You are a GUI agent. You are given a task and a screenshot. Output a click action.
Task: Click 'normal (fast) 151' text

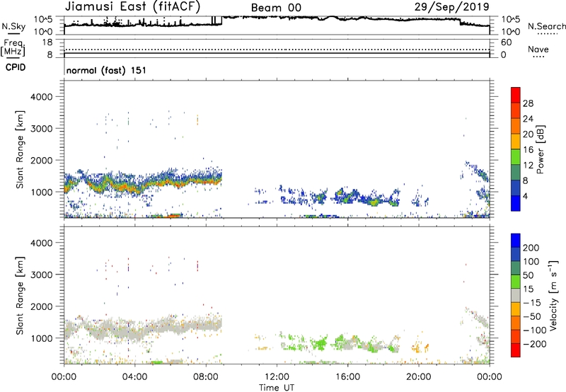click(x=107, y=70)
